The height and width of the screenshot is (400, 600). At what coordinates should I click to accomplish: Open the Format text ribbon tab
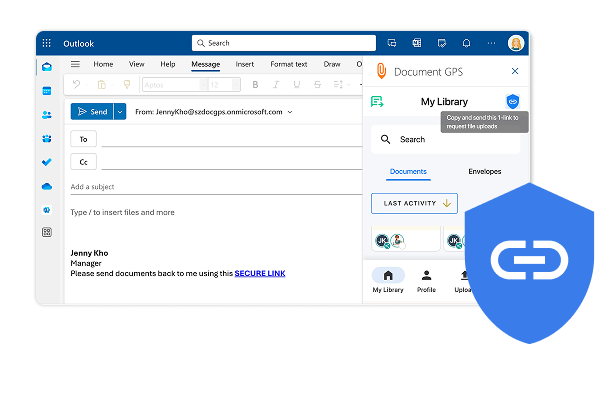[x=289, y=64]
